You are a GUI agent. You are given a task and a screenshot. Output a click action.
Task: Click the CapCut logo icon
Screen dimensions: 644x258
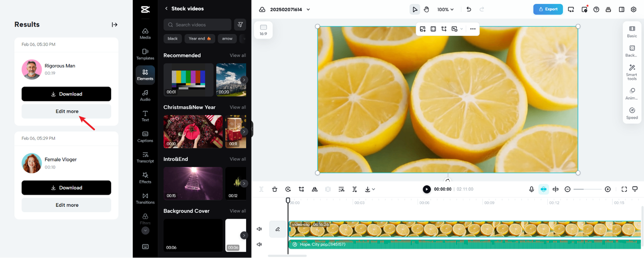145,9
